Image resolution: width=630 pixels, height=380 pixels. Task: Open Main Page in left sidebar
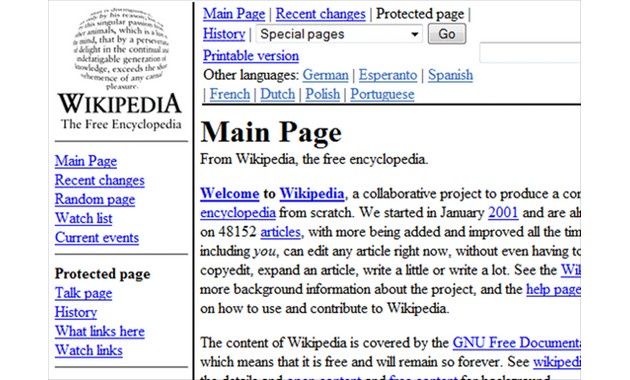[86, 161]
